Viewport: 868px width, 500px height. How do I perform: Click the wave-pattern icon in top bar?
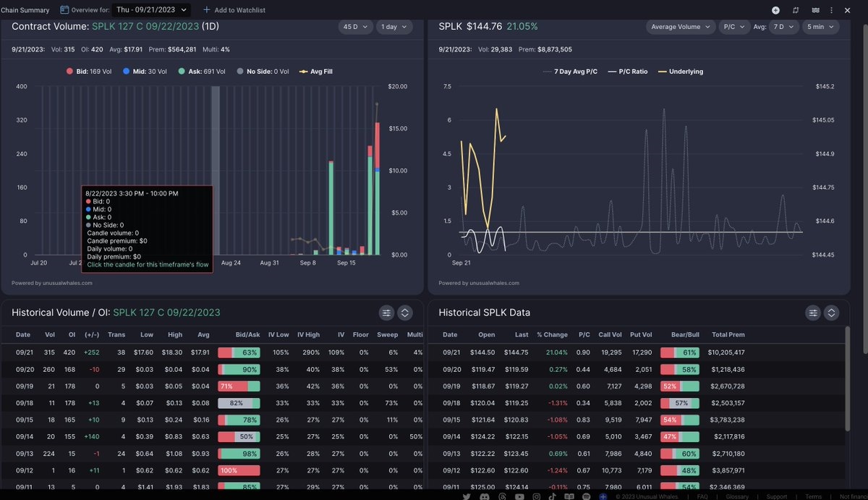click(x=816, y=10)
